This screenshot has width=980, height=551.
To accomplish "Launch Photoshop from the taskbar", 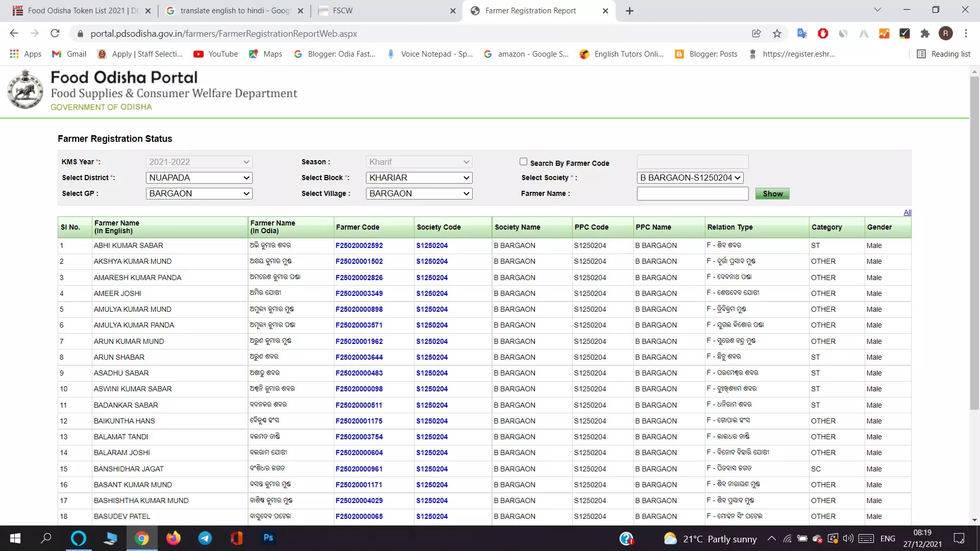I will click(268, 538).
